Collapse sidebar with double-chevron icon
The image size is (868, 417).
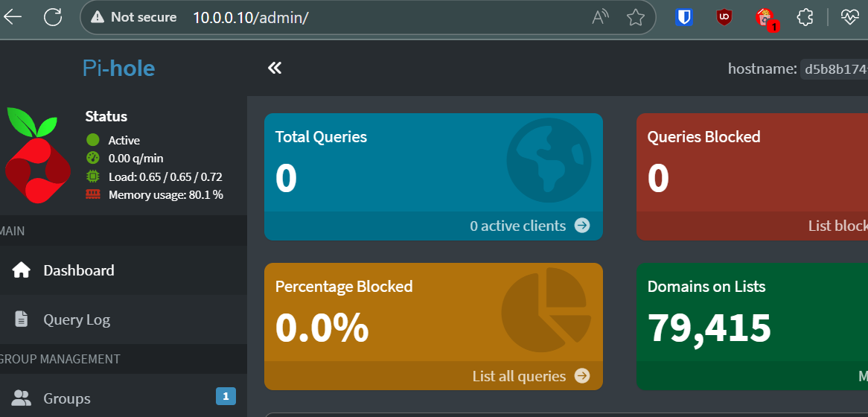tap(275, 69)
